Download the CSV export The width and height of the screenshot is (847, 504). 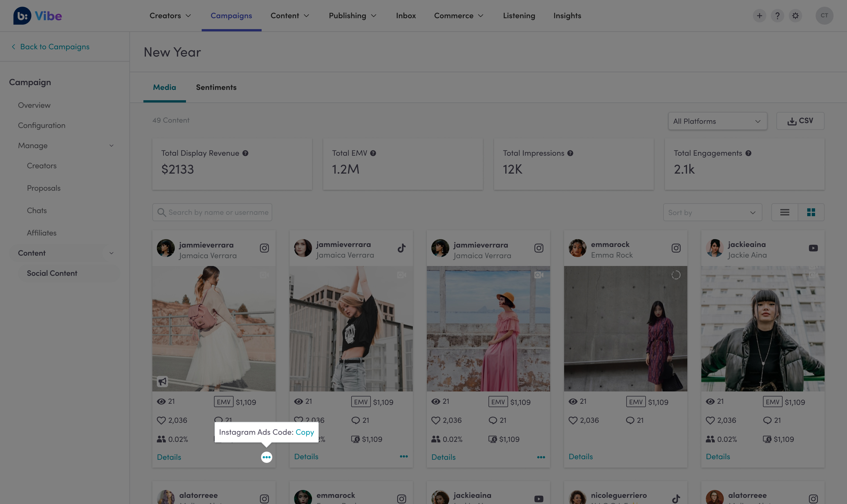pyautogui.click(x=800, y=121)
